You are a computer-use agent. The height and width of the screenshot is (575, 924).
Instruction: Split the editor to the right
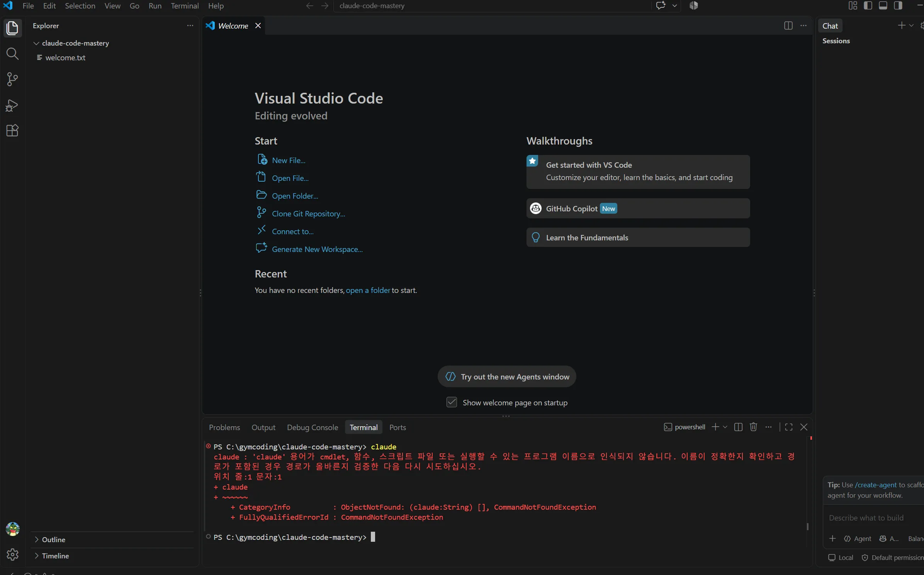pos(788,26)
